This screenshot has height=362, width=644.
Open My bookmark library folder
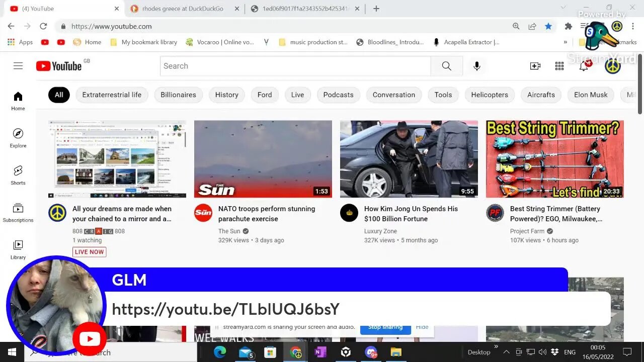pyautogui.click(x=144, y=42)
